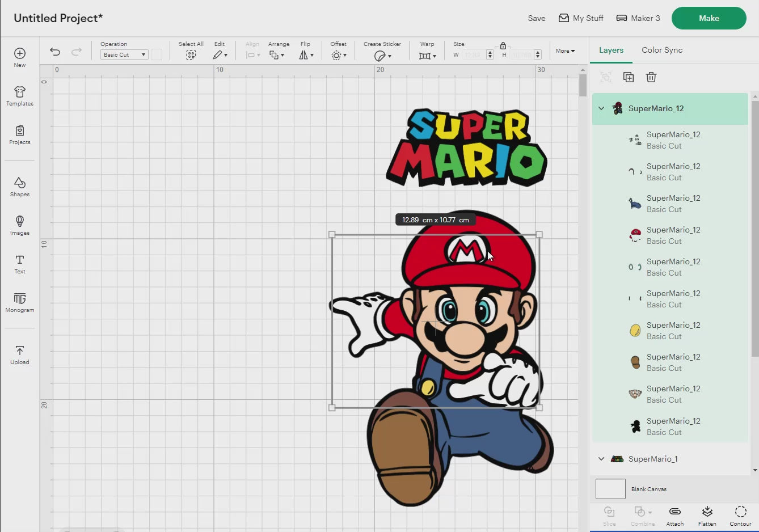
Task: Click the Undo arrow
Action: (x=55, y=52)
